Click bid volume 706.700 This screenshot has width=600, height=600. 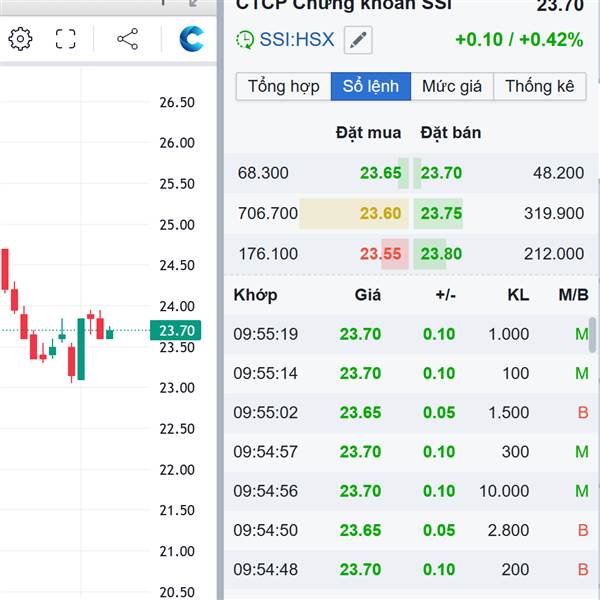tap(268, 213)
